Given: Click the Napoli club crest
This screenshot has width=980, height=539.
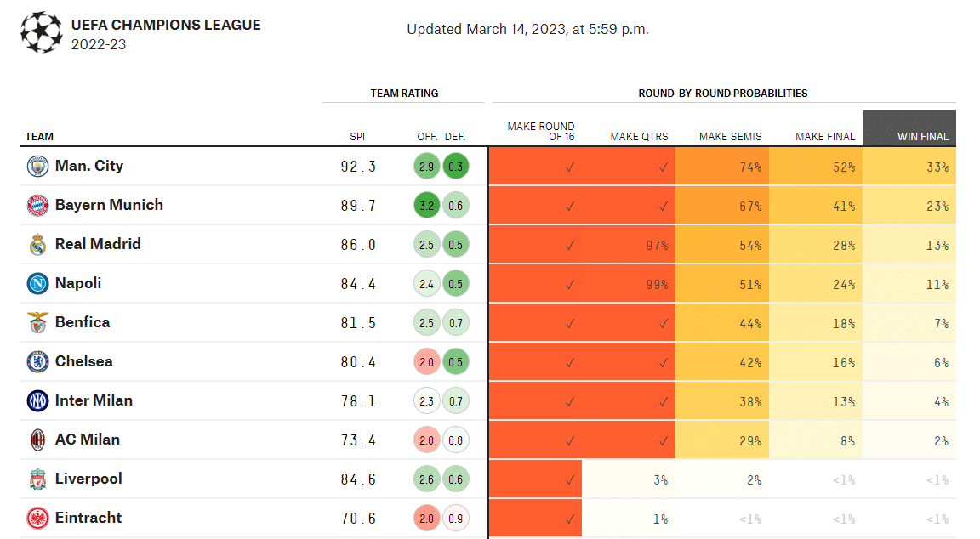Looking at the screenshot, I should (x=37, y=284).
